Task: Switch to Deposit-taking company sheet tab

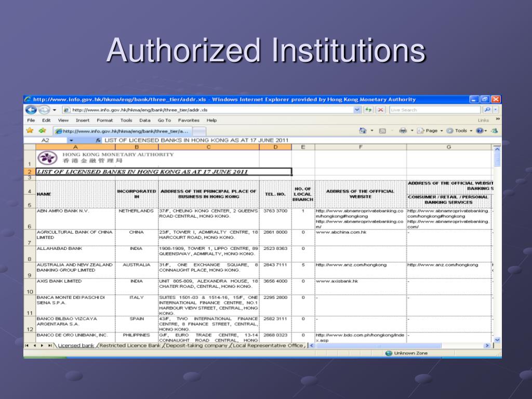Action: [x=197, y=345]
